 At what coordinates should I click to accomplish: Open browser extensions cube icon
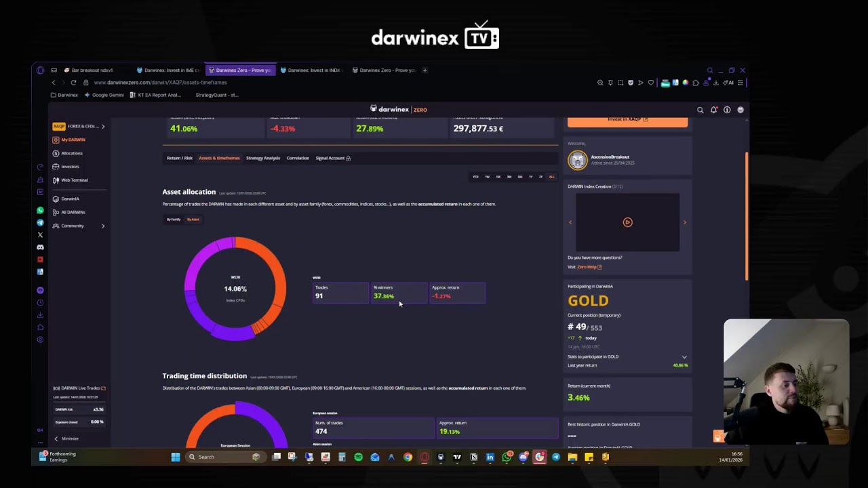coord(696,83)
